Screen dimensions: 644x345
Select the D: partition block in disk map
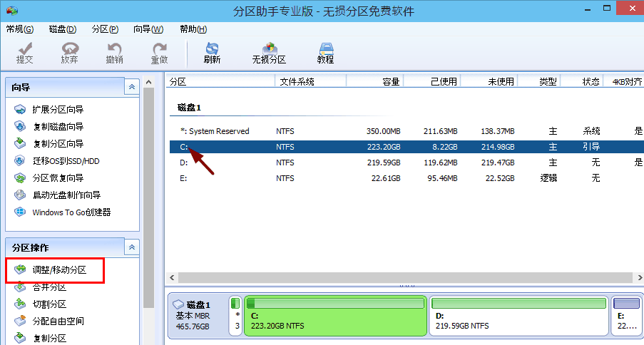519,316
